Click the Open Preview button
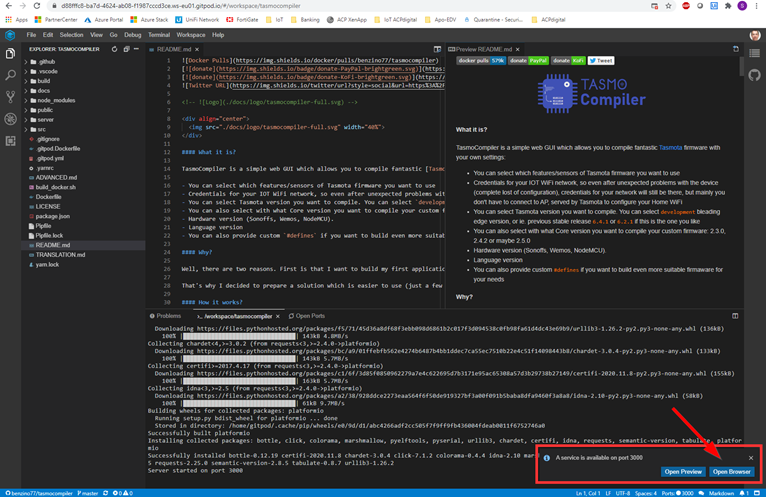 click(x=683, y=472)
